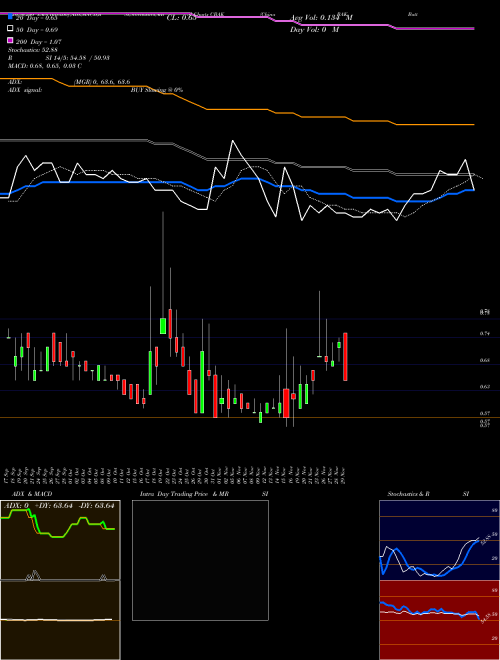Open the empty intraday trading price panel
Screen dimensions: 500x660
pos(200,560)
